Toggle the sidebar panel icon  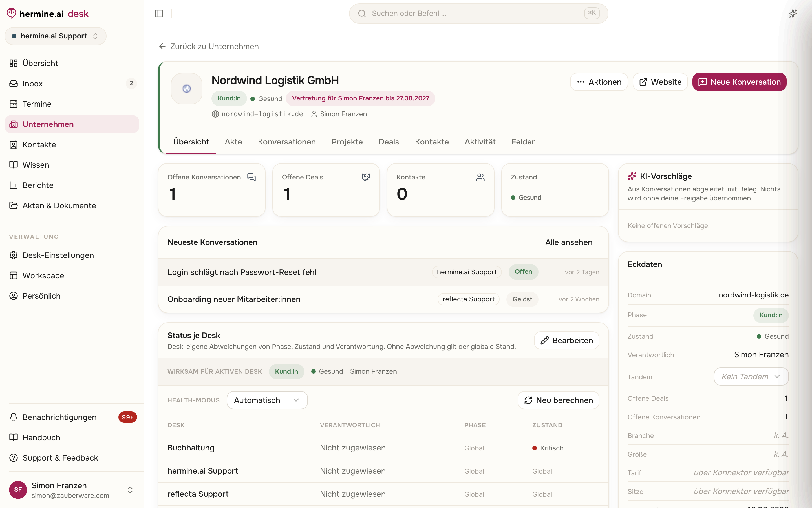tap(159, 14)
